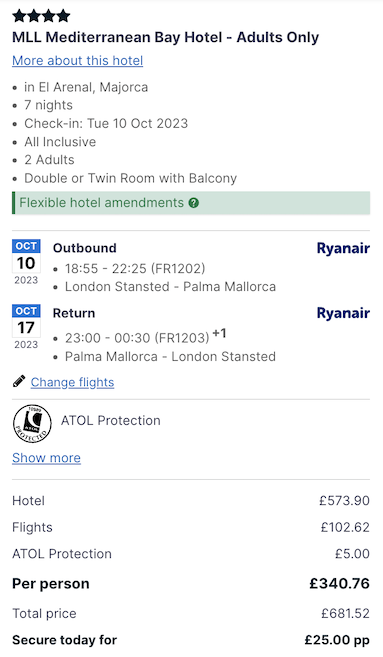383x657 pixels.
Task: Click the pencil icon next to Change flights
Action: tap(19, 381)
